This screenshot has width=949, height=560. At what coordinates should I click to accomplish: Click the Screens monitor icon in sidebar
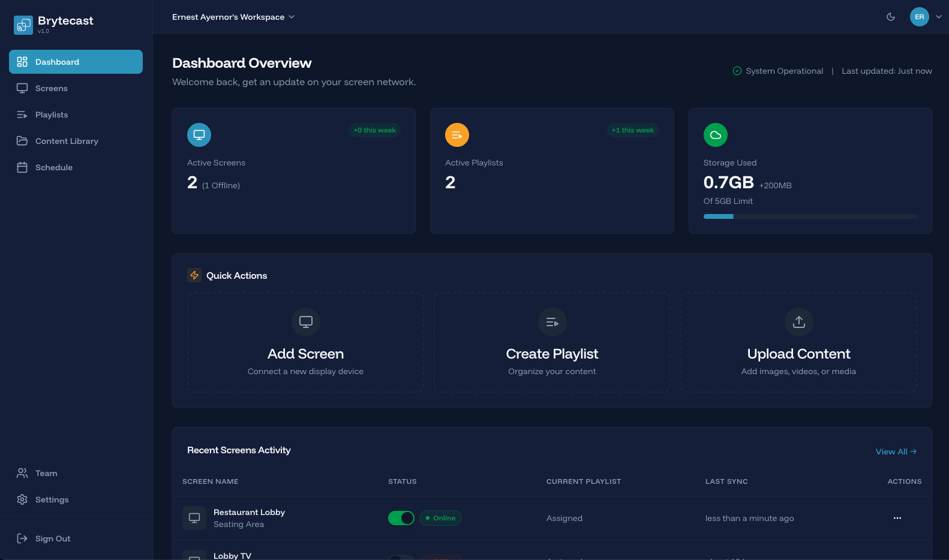point(22,88)
